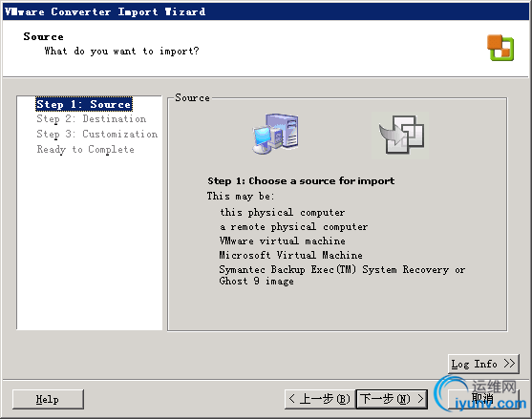This screenshot has height=419, width=532.
Task: Click 'What do you want to import?' text
Action: coord(122,52)
